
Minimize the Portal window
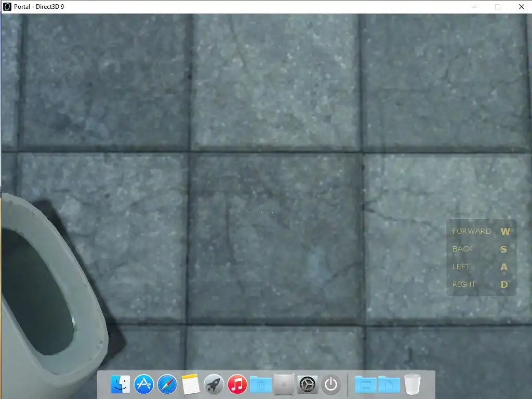[474, 7]
